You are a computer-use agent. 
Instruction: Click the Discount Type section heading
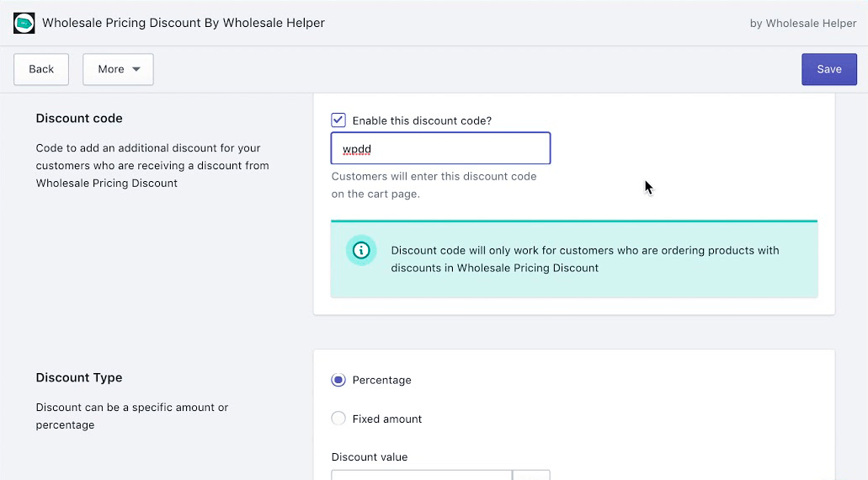click(79, 378)
